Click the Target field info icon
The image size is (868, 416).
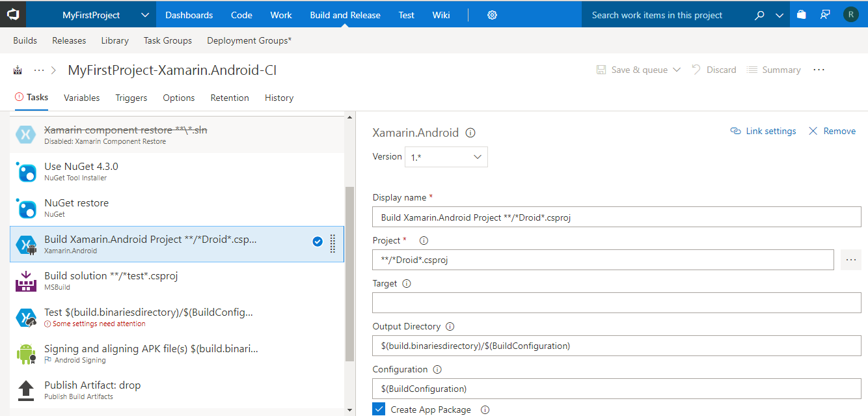pyautogui.click(x=407, y=284)
